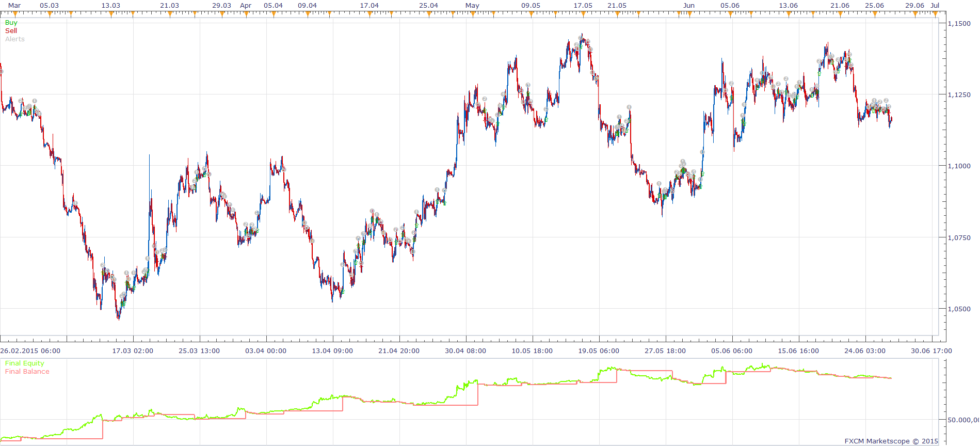Click the 05.06 06:00 time label
The height and width of the screenshot is (446, 980).
[x=732, y=351]
